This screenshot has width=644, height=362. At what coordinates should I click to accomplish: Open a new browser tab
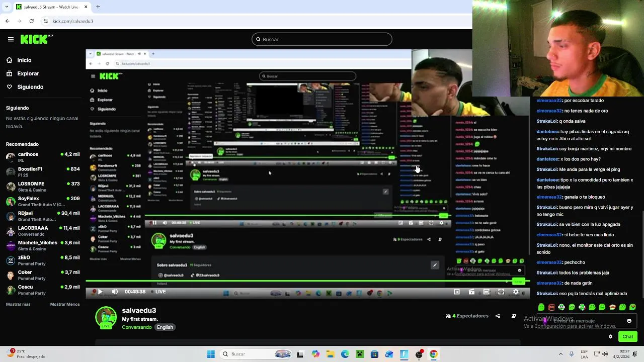(98, 7)
